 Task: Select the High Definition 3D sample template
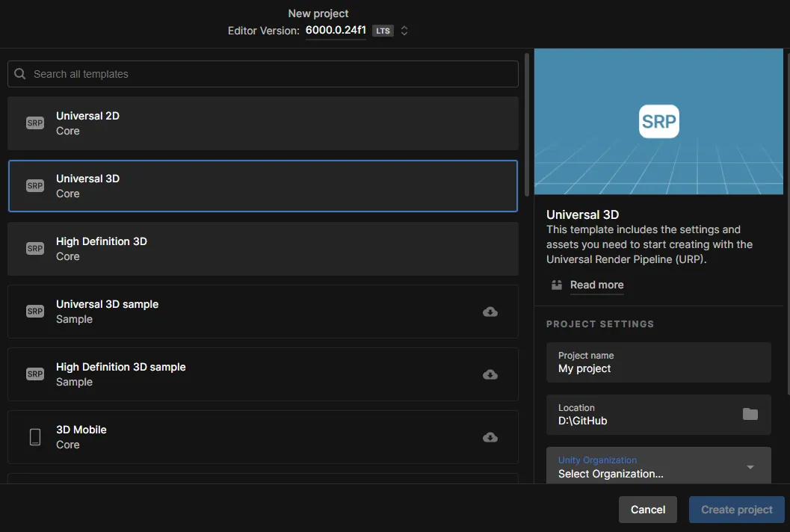(263, 374)
